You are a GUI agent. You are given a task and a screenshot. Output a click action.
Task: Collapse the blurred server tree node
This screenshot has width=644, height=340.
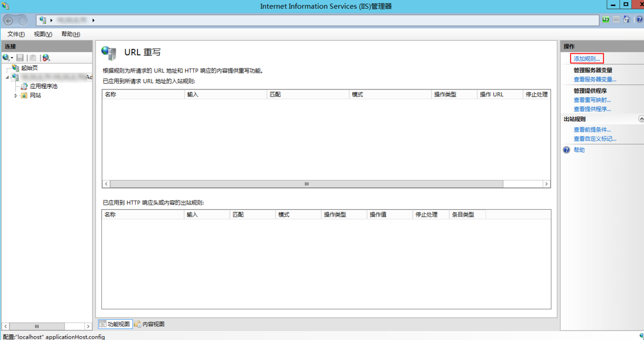7,77
